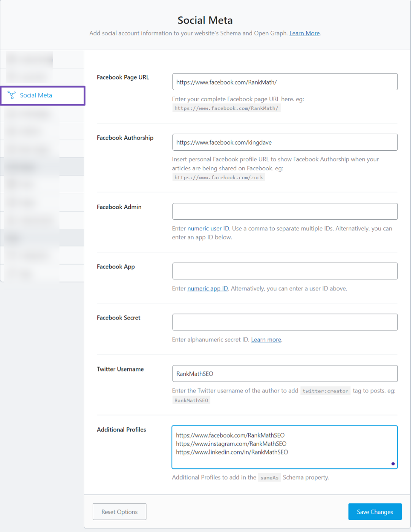Image resolution: width=411 pixels, height=532 pixels.
Task: Click the Facebook Authorship label
Action: pos(125,138)
